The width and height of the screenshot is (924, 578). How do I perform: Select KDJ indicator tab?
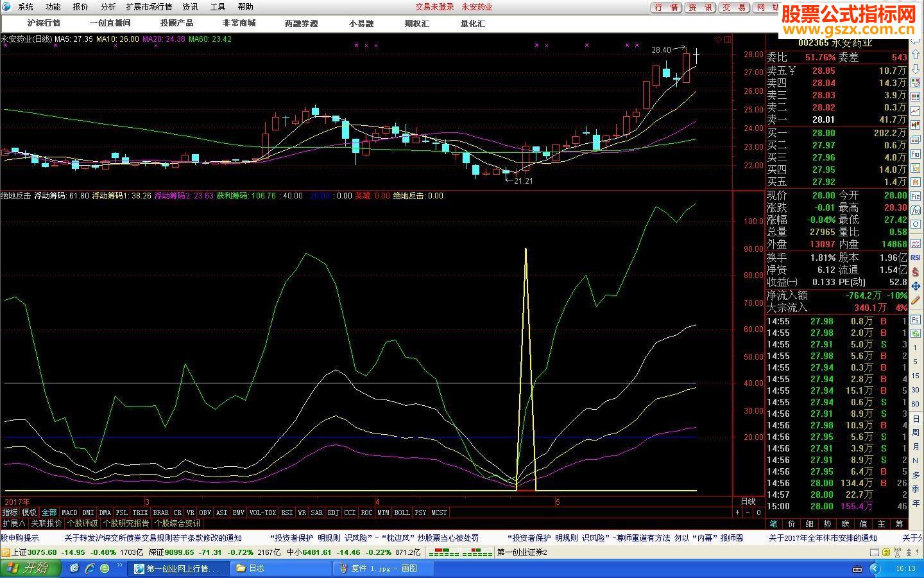[333, 512]
